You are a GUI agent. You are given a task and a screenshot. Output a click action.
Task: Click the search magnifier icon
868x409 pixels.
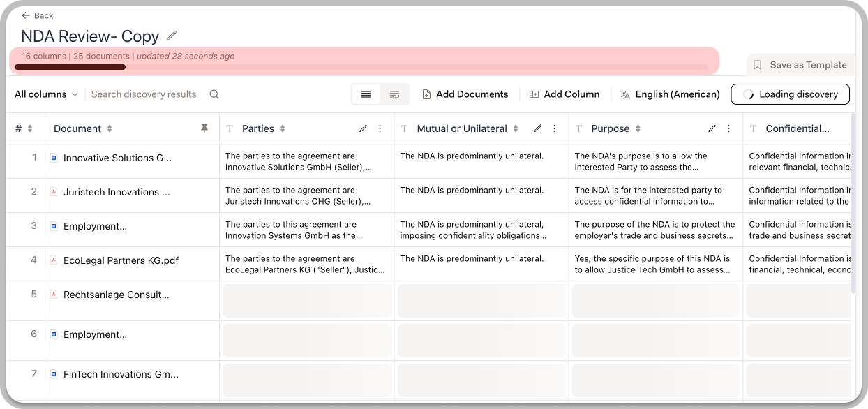tap(214, 94)
